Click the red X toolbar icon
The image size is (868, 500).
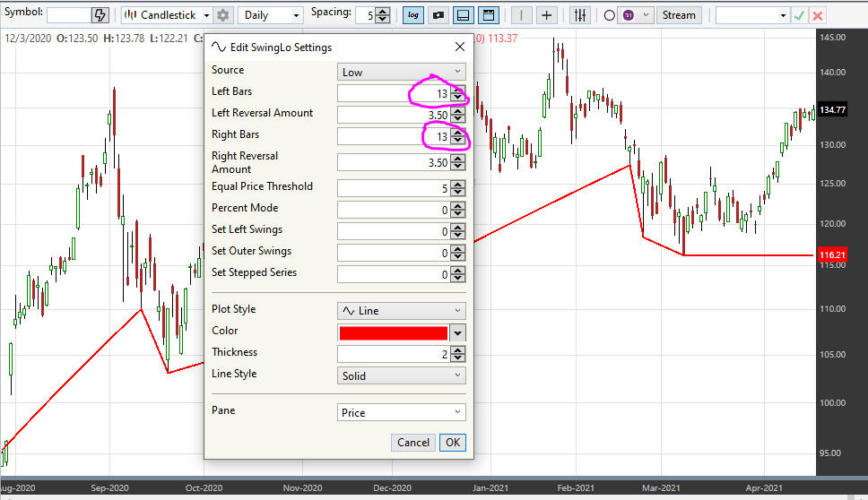coord(818,15)
